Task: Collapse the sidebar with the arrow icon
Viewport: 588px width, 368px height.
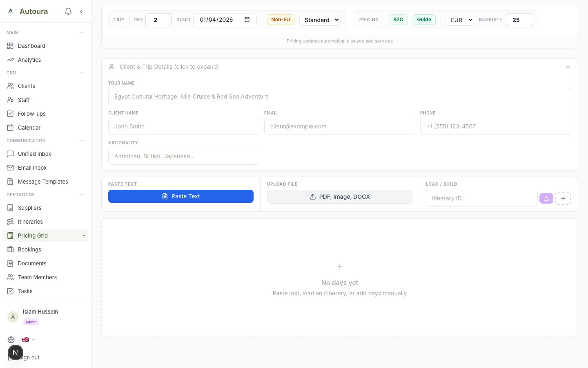Action: pyautogui.click(x=81, y=11)
